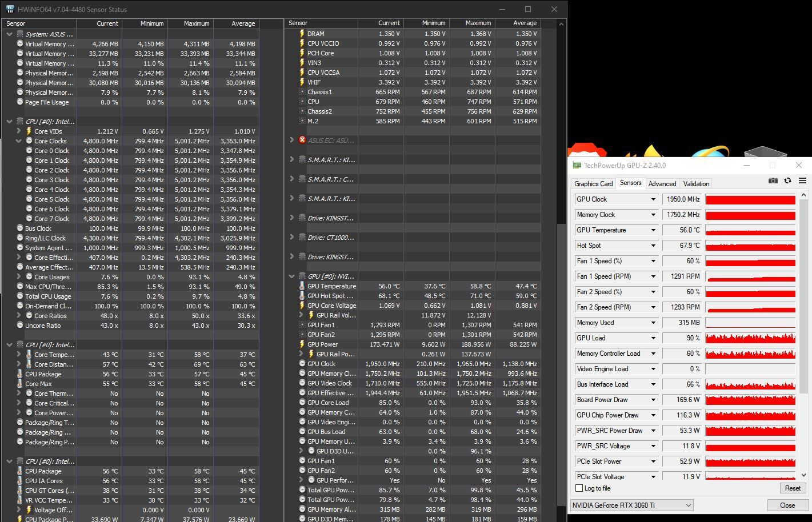This screenshot has height=522, width=812.
Task: Click the VHIF voltage lightning icon
Action: coord(302,82)
